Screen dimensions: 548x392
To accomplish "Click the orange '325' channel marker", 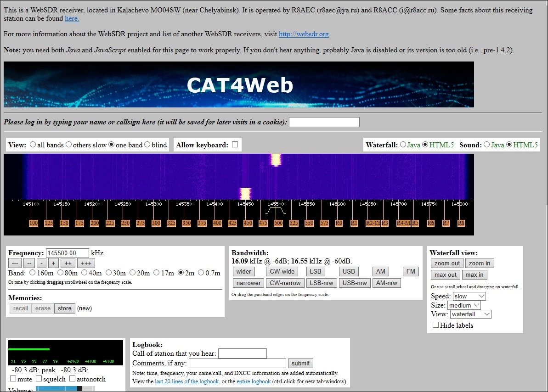I will point(171,223).
